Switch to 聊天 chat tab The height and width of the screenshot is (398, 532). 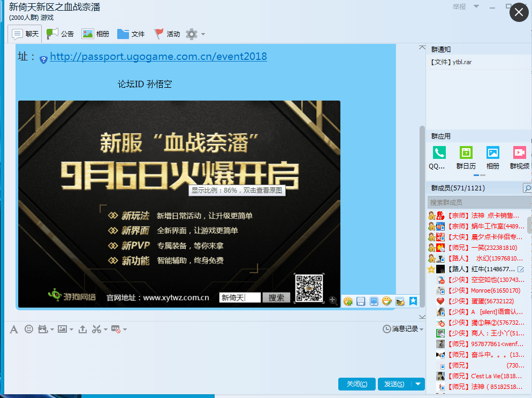(x=25, y=34)
